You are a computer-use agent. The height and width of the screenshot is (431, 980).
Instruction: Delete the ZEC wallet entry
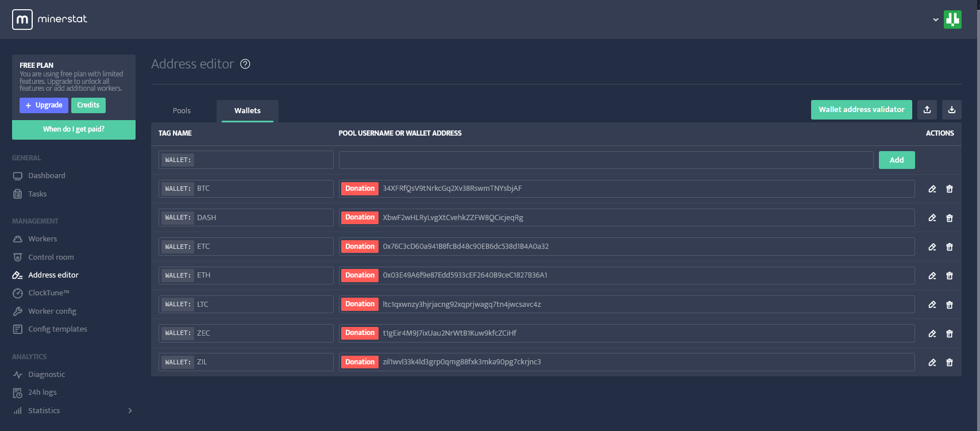pyautogui.click(x=950, y=333)
